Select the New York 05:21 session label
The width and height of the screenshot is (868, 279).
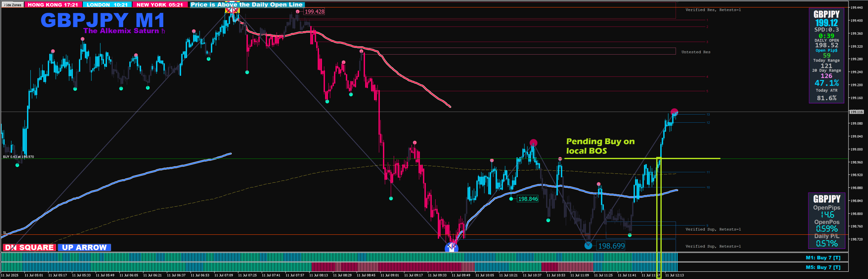pyautogui.click(x=160, y=5)
